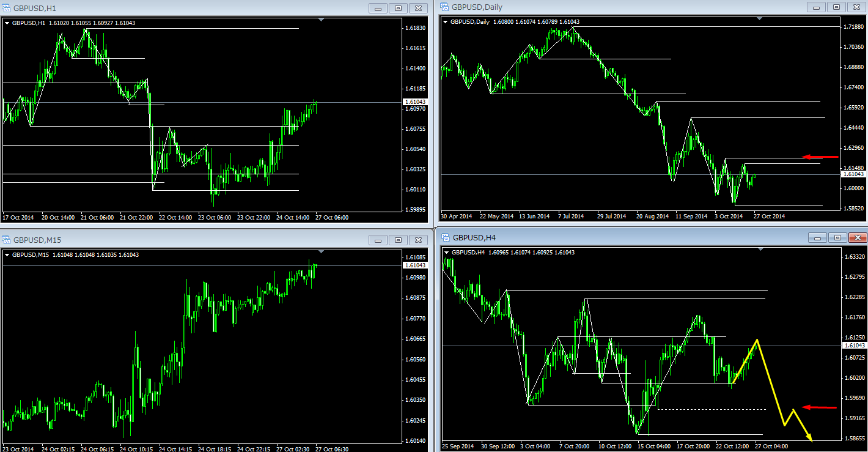Click the GBPUSD,Daily window title icon
This screenshot has height=452, width=868.
[x=444, y=7]
